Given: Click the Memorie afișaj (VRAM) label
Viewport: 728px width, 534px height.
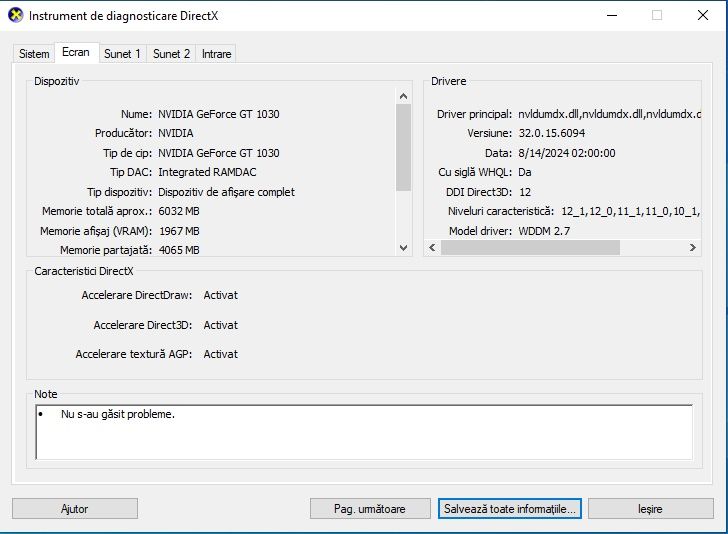Looking at the screenshot, I should [x=96, y=231].
